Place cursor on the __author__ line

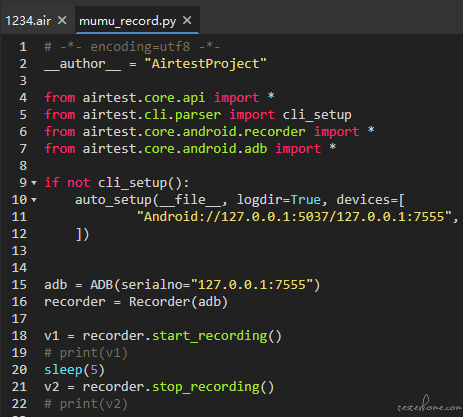tap(155, 64)
